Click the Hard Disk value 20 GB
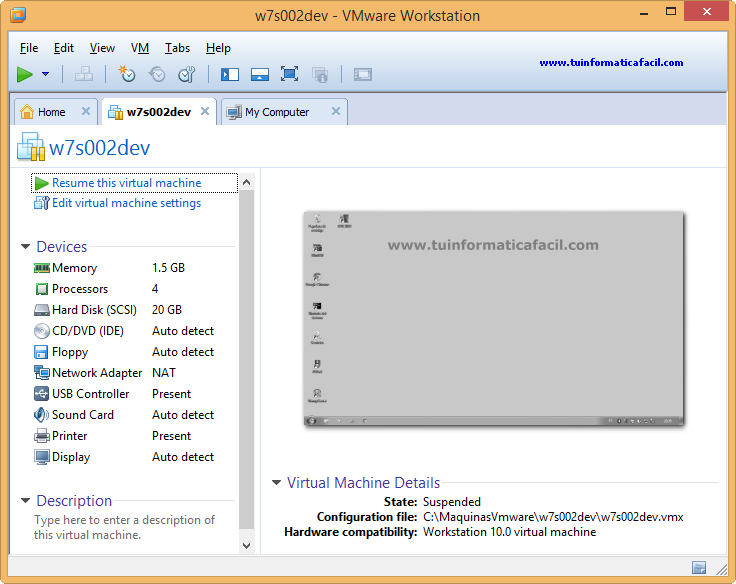Viewport: 736px width, 584px height. tap(167, 310)
